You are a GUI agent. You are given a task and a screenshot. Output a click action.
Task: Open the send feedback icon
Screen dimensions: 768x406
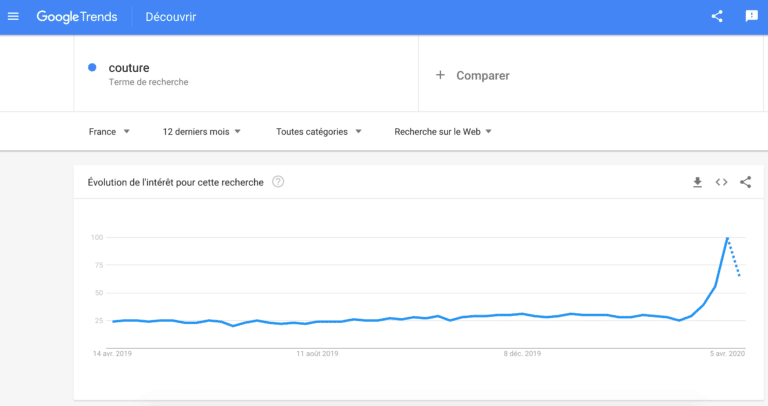751,16
